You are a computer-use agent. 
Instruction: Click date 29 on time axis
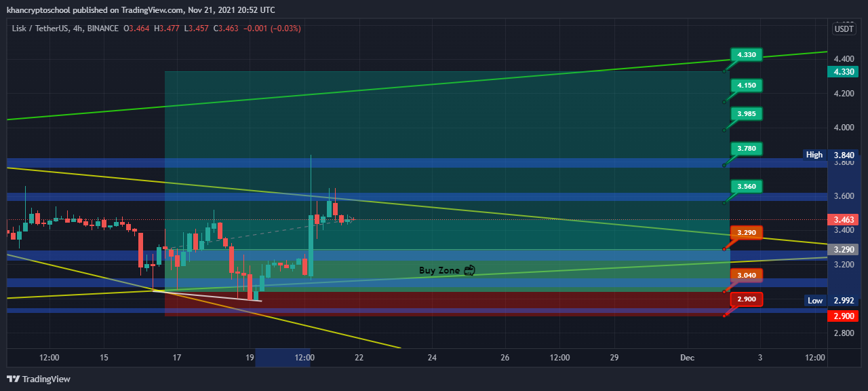point(615,358)
